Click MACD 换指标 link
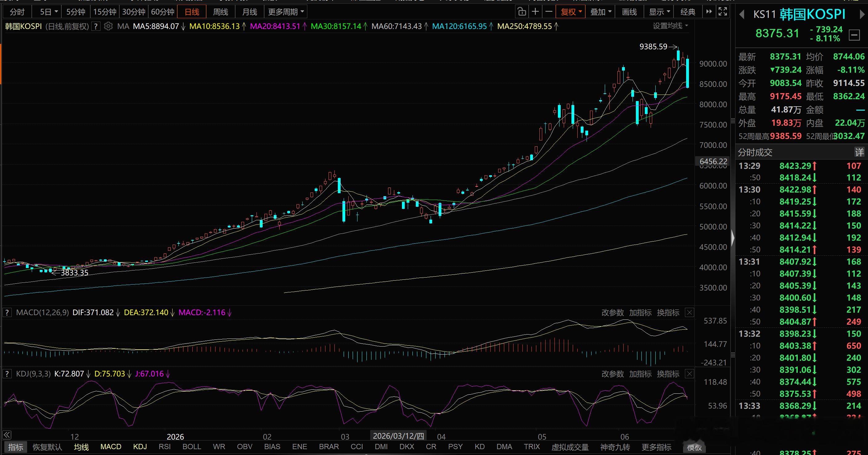 coord(668,313)
